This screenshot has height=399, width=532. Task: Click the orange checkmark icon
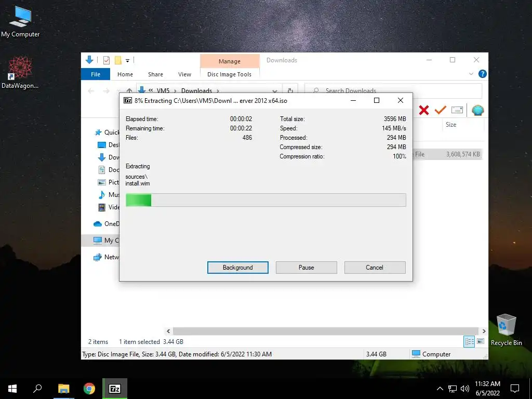pos(440,110)
